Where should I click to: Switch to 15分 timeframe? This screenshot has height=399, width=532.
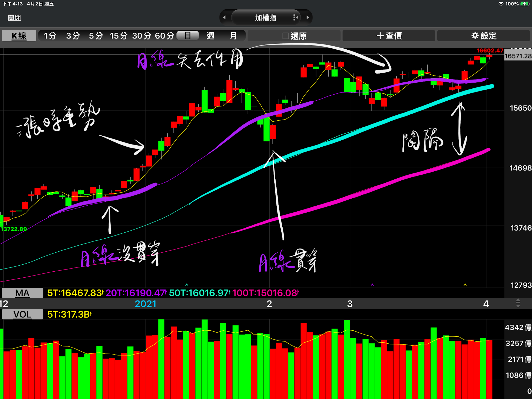pyautogui.click(x=118, y=36)
